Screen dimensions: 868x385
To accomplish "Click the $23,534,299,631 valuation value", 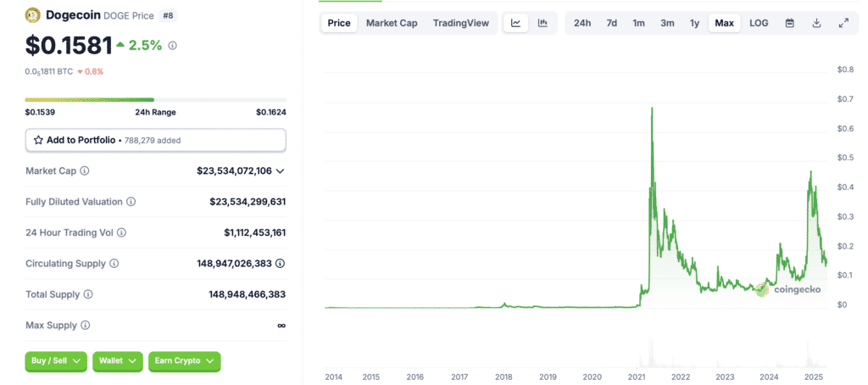I will coord(248,202).
